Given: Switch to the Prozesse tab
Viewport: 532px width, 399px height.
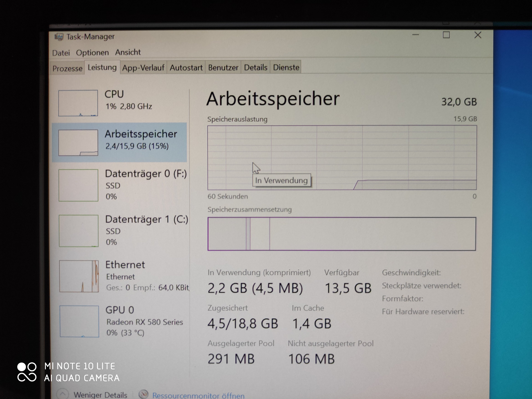Looking at the screenshot, I should coord(67,68).
